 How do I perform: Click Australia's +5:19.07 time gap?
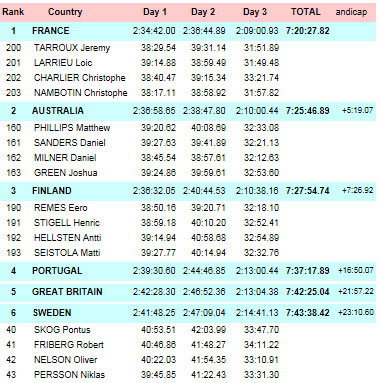[x=357, y=110]
